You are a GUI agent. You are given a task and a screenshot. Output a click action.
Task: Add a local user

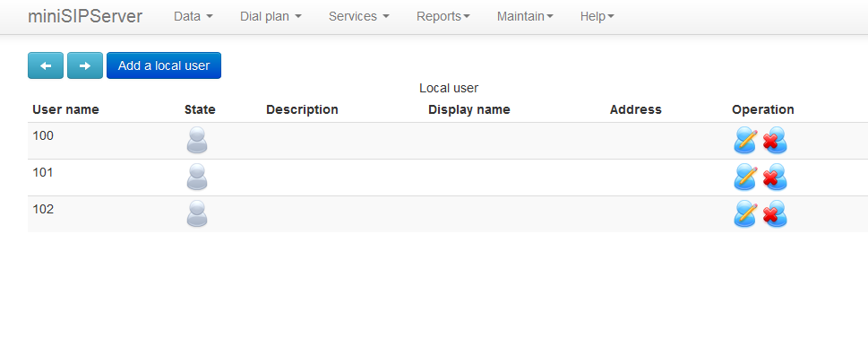(164, 65)
